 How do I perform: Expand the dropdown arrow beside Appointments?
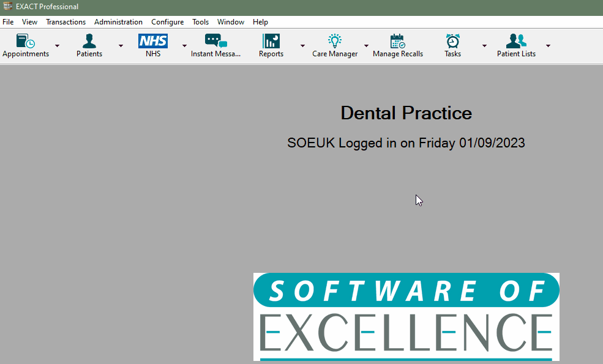[57, 46]
